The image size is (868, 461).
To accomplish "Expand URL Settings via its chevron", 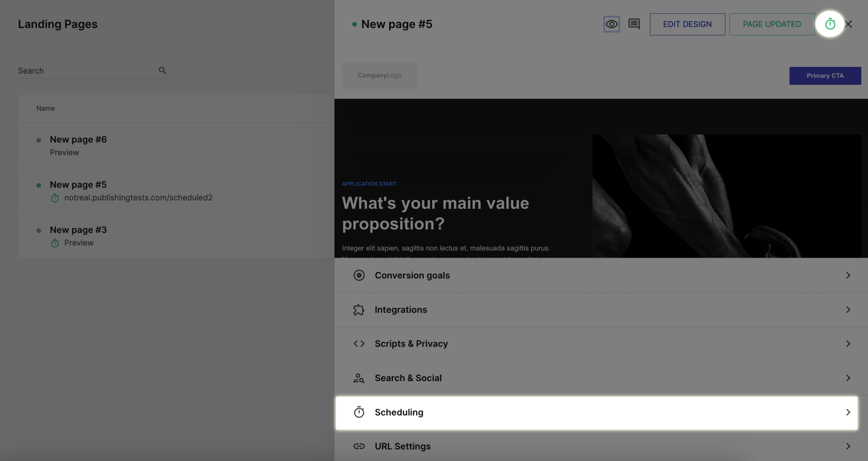I will pyautogui.click(x=848, y=446).
